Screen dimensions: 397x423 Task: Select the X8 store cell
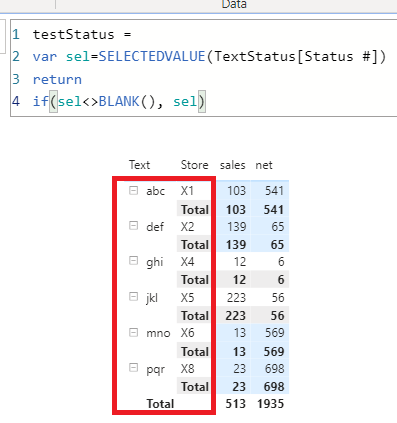(x=187, y=369)
